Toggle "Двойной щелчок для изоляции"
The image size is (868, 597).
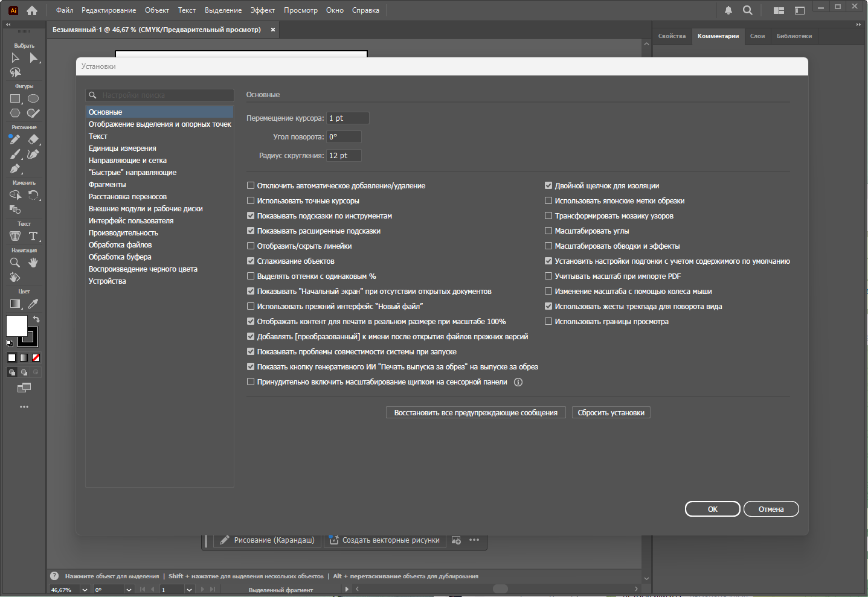pyautogui.click(x=548, y=186)
